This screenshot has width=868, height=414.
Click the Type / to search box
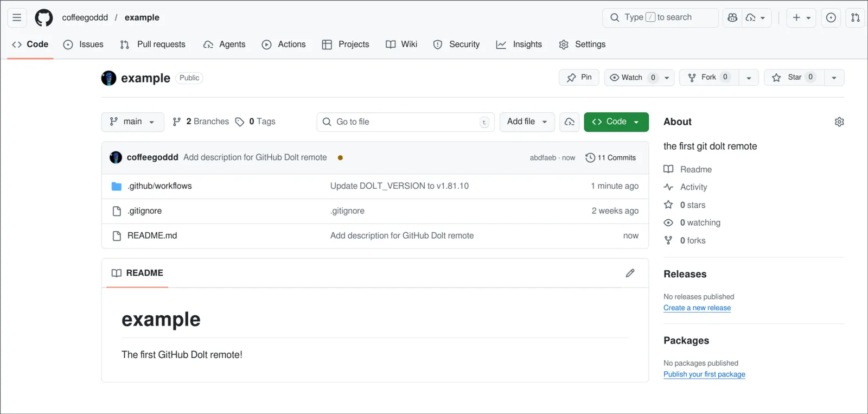[660, 17]
